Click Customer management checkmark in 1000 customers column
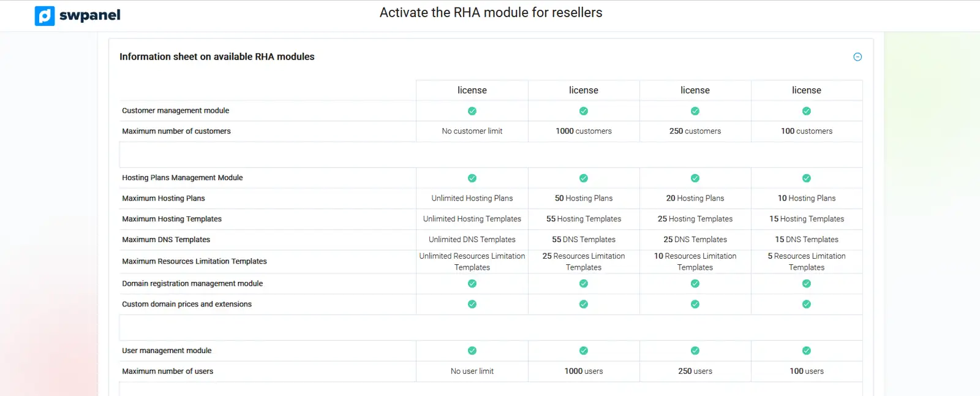The width and height of the screenshot is (980, 396). point(583,111)
